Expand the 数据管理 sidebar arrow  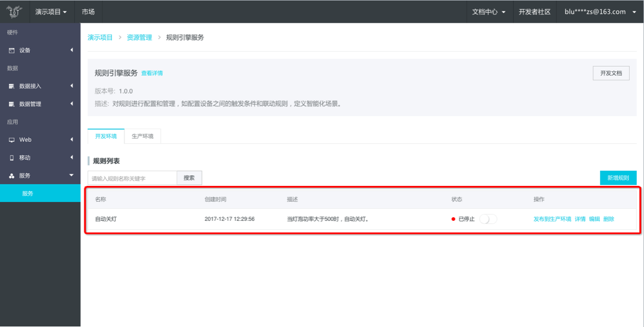(71, 104)
